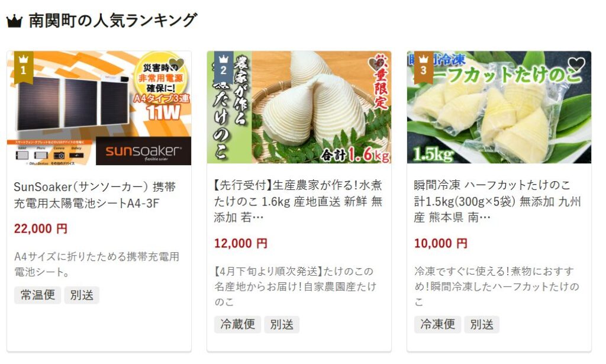Select the 冷凍便 tag
This screenshot has height=364, width=606.
pos(437,324)
